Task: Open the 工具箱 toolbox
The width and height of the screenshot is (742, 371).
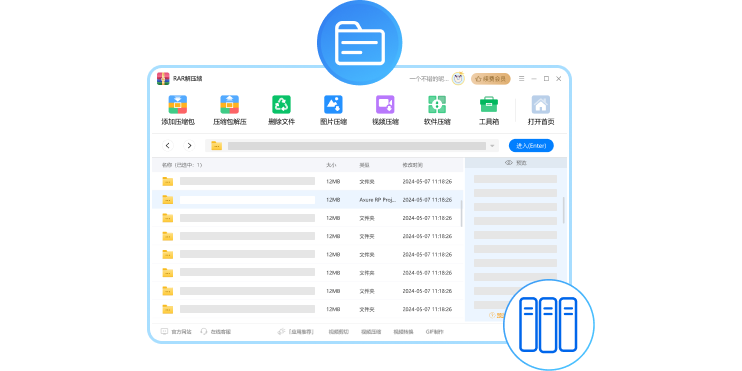Action: [489, 105]
